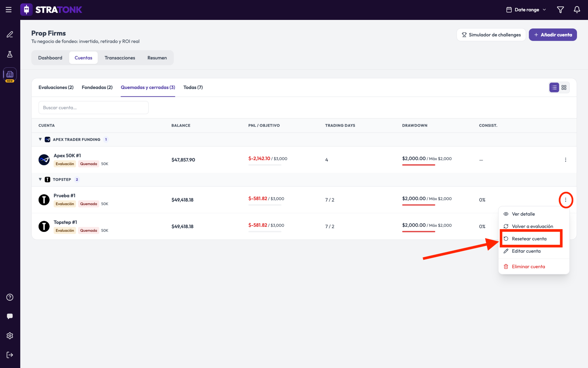Switch to the Transacciones tab

click(x=120, y=58)
